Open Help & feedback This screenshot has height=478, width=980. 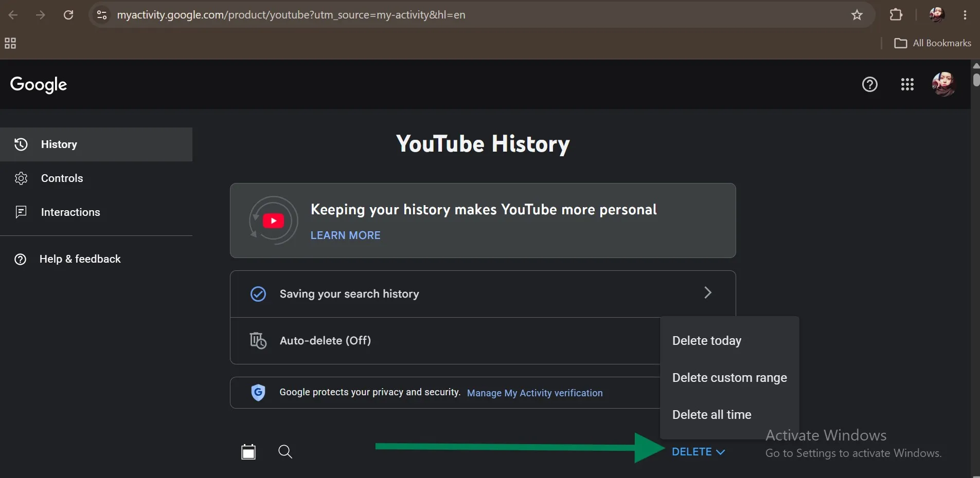pos(96,259)
